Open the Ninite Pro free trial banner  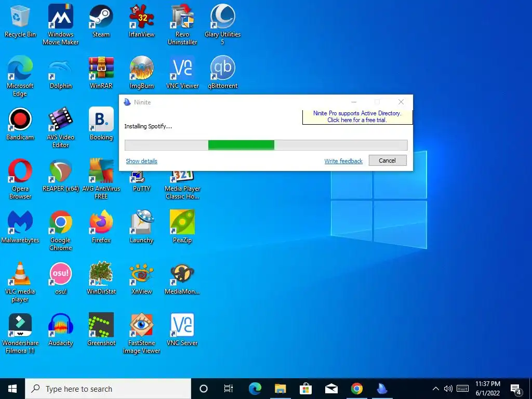tap(357, 117)
